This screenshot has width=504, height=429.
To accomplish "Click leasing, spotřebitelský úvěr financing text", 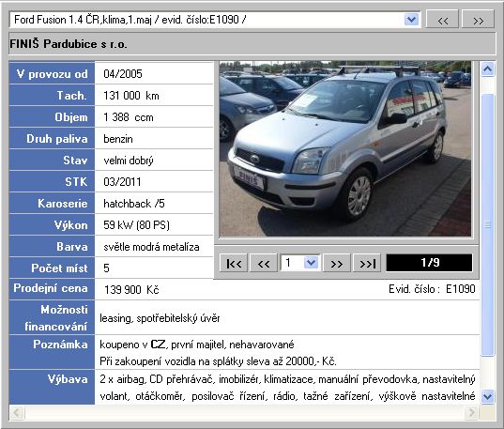I will point(160,318).
